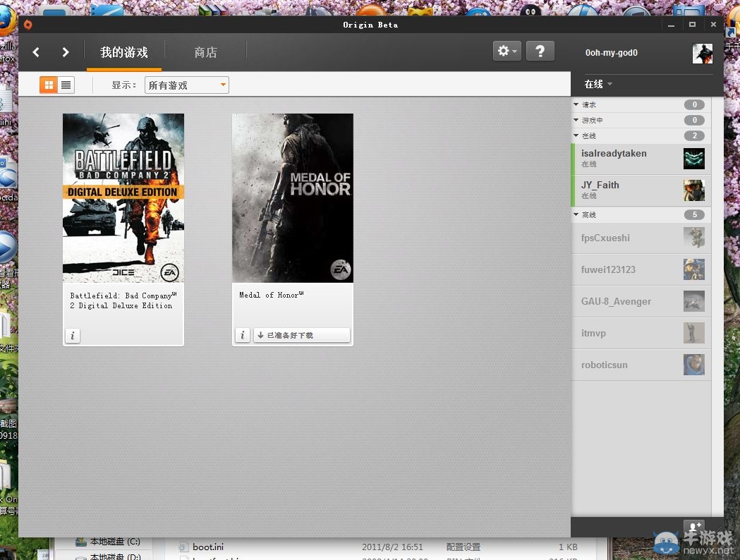Select the list view toggle

click(66, 85)
